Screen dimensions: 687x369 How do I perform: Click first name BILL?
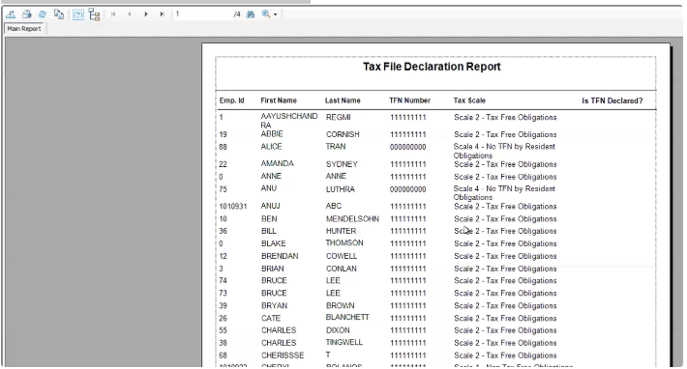pos(269,231)
